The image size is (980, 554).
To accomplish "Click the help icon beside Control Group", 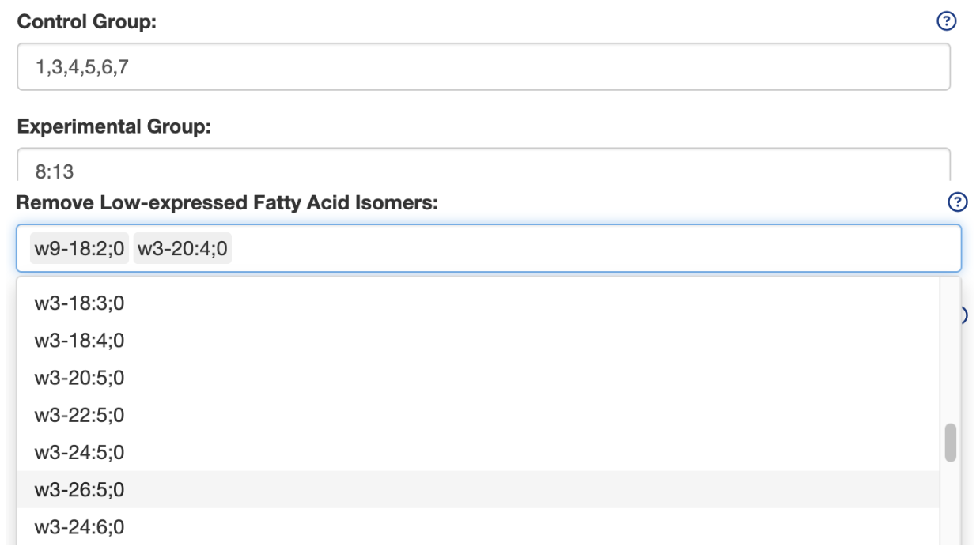I will tap(946, 22).
